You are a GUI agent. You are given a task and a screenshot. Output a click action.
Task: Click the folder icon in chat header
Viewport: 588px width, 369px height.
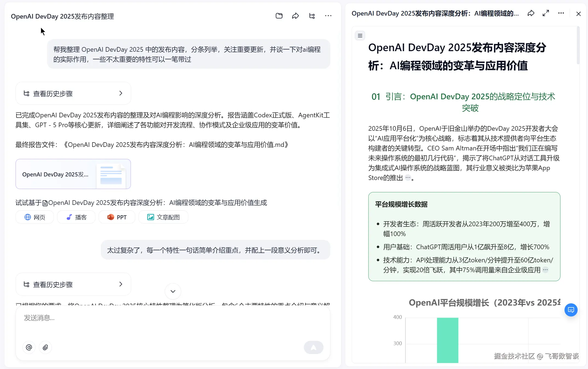coord(279,16)
